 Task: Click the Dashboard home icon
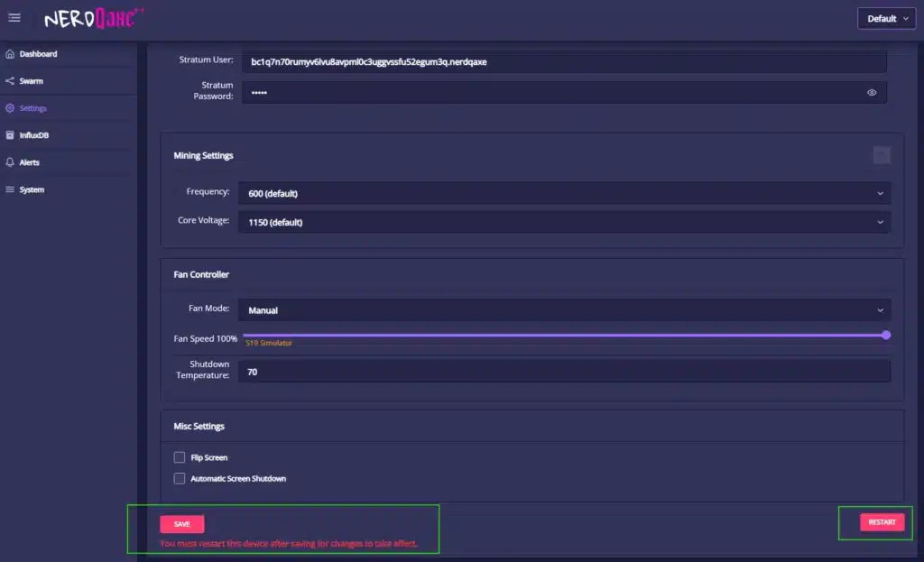[10, 54]
